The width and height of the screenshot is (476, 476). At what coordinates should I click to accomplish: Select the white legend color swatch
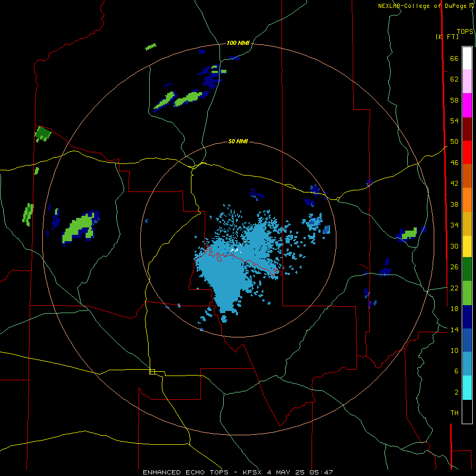(467, 58)
